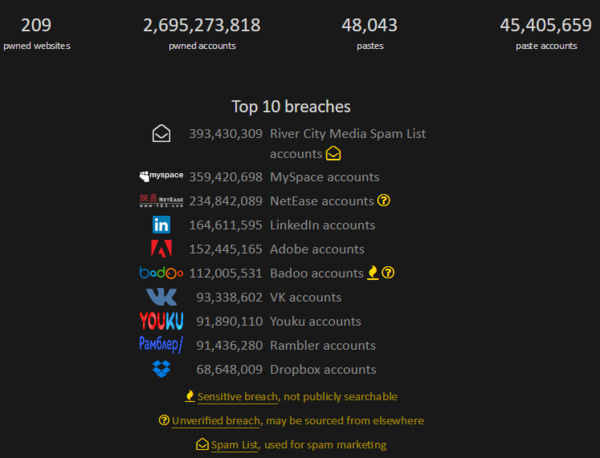Open the Spam List link
The image size is (600, 458).
pos(235,445)
